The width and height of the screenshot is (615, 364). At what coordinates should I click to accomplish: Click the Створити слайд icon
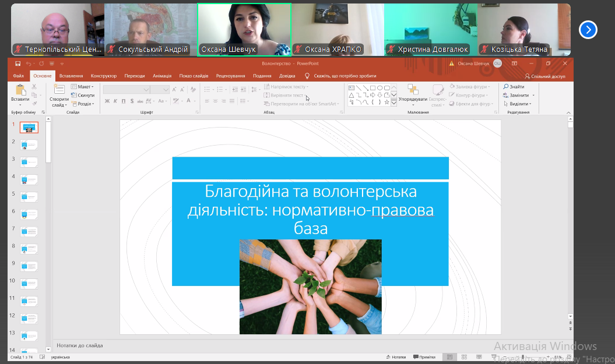click(x=59, y=90)
